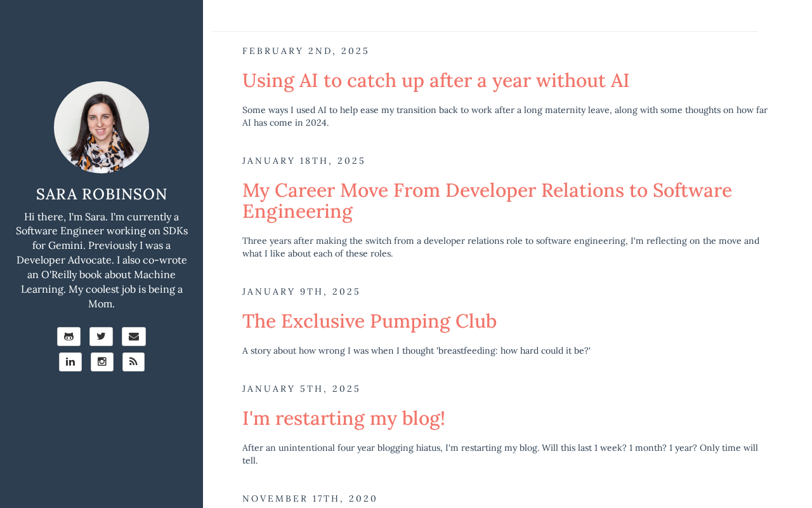812x508 pixels.
Task: Click Sara Robinson's profile photo
Action: [x=101, y=127]
